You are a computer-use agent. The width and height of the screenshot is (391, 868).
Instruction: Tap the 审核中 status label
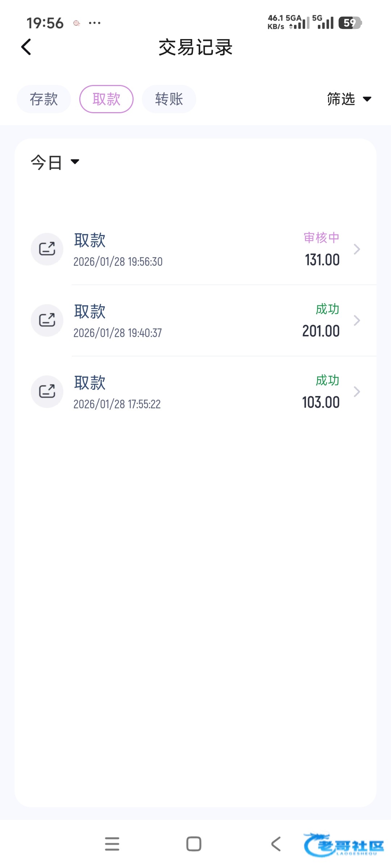[x=321, y=238]
